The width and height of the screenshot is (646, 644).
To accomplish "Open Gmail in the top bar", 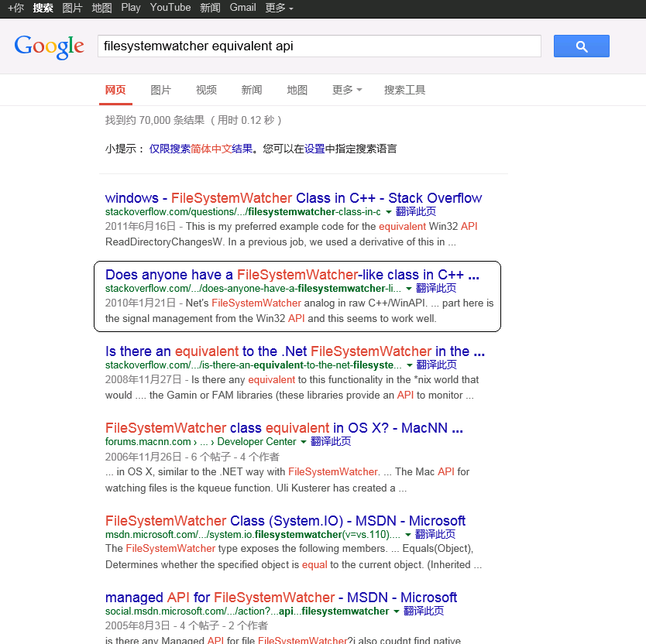I will click(x=242, y=8).
